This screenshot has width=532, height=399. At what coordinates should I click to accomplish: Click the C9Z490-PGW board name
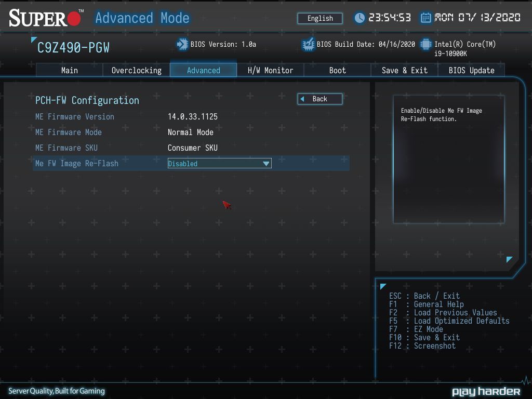tap(73, 48)
